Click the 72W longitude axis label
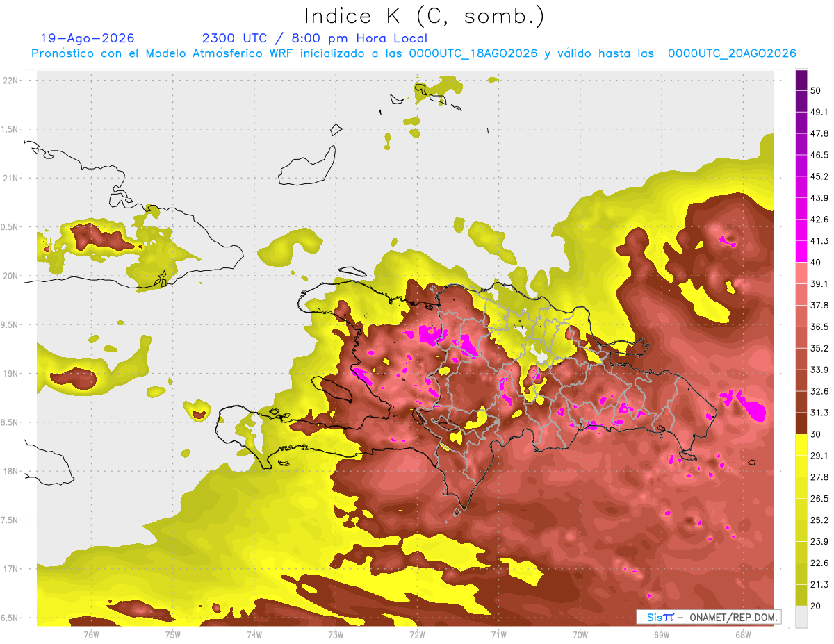This screenshot has width=834, height=644. pyautogui.click(x=417, y=635)
